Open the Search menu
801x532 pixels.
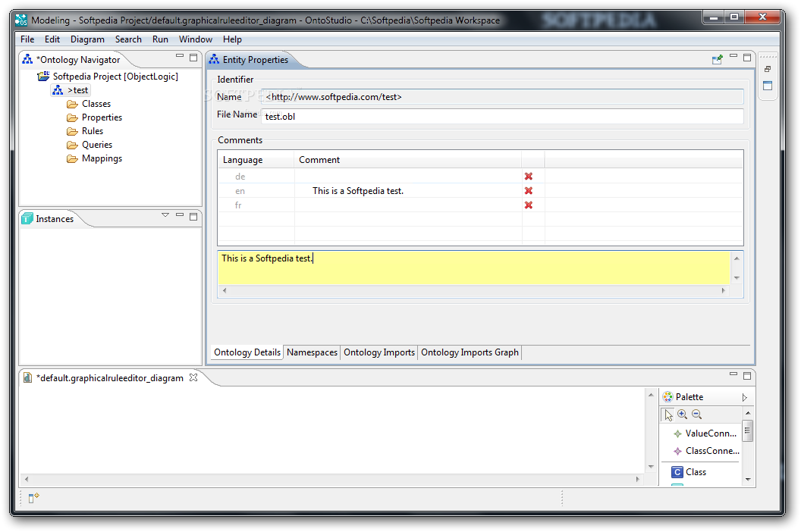point(128,39)
